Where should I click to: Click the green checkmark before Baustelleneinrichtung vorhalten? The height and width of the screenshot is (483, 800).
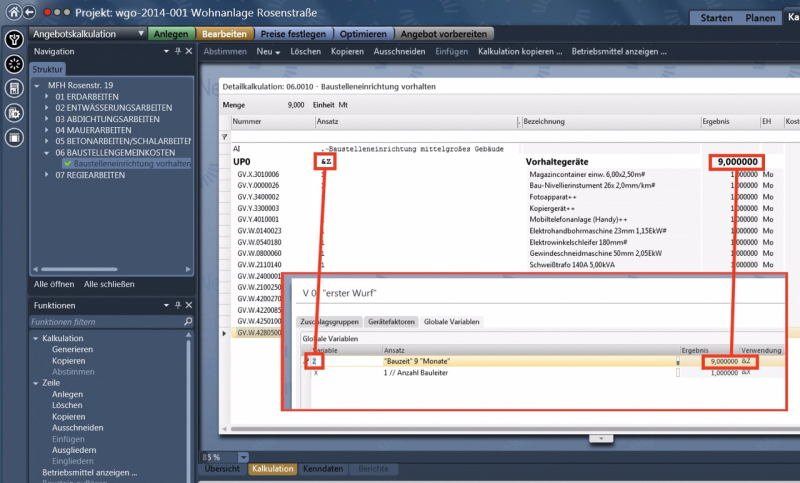pyautogui.click(x=67, y=164)
